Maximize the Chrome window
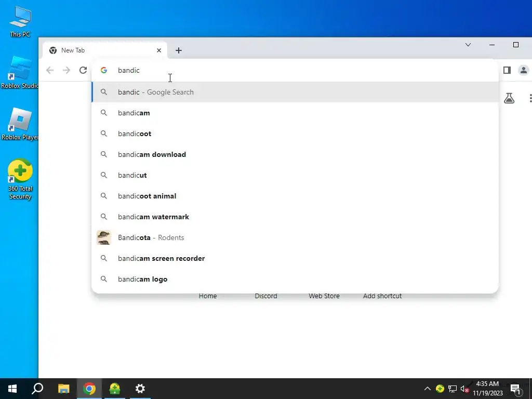Screen dimensions: 532x399 tap(516, 45)
